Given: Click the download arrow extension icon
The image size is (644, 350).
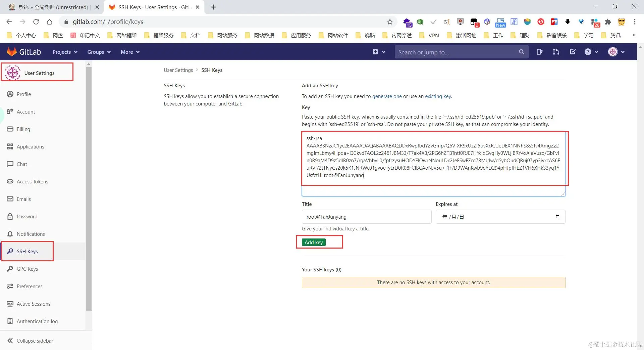Looking at the screenshot, I should tap(568, 22).
